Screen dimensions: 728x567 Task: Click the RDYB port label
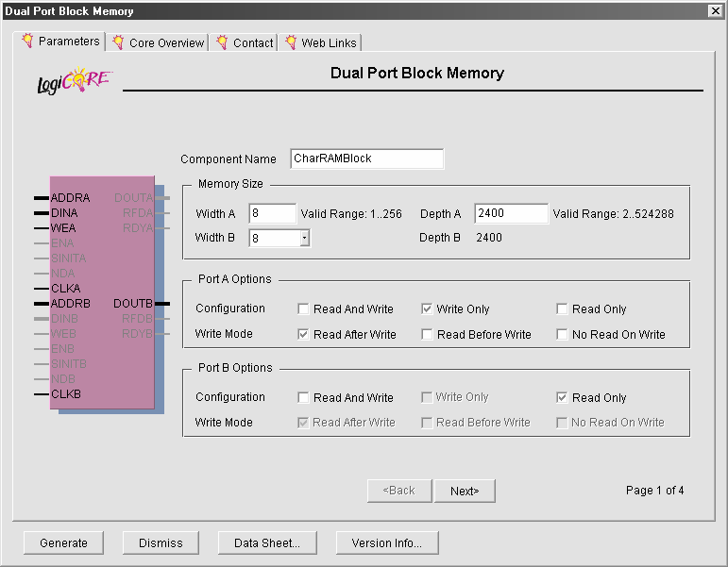click(x=138, y=334)
